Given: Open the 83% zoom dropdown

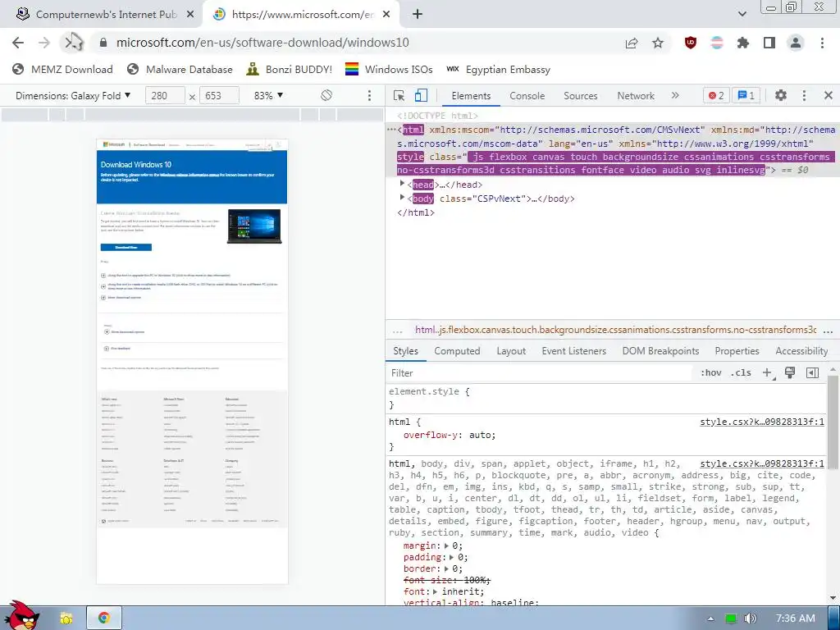Looking at the screenshot, I should pos(268,95).
